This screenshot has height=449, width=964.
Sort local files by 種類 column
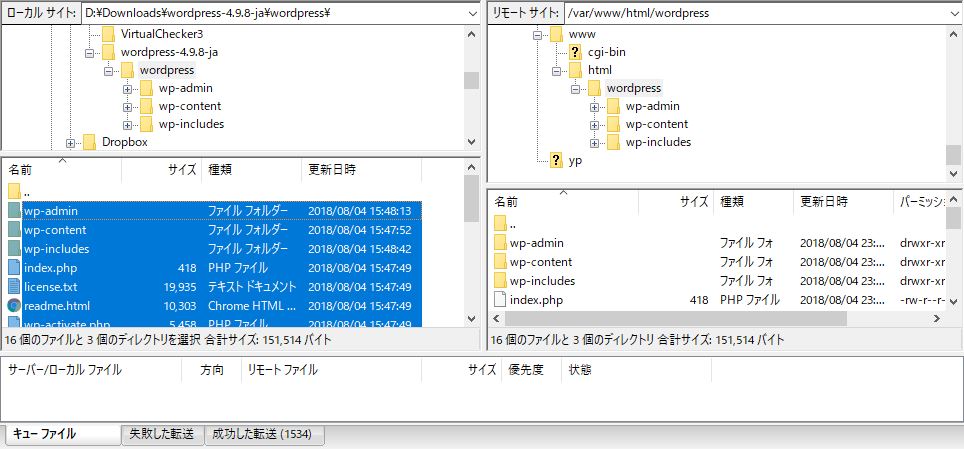coord(251,170)
